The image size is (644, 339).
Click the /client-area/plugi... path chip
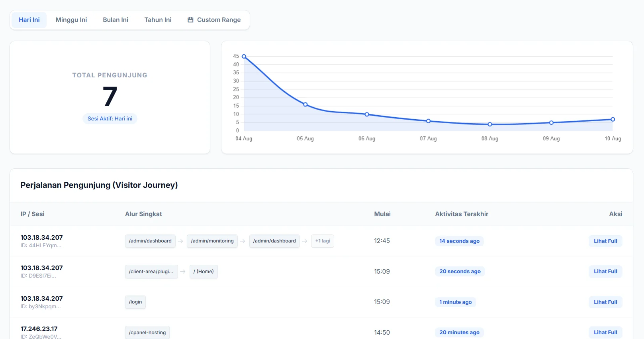pos(151,272)
